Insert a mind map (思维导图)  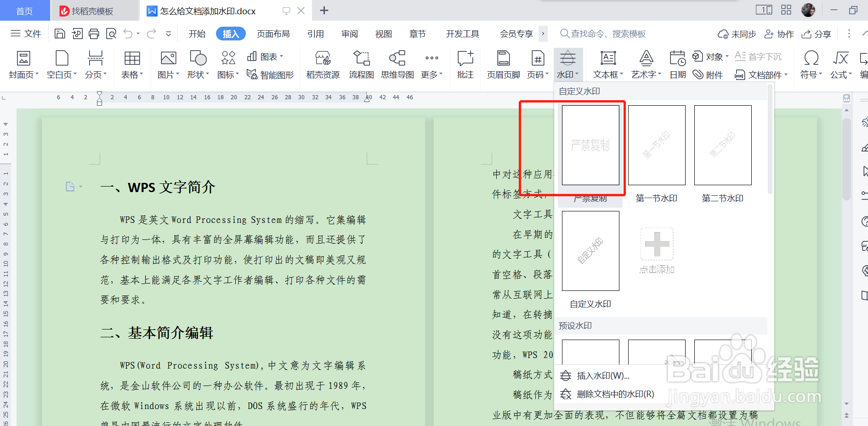(397, 65)
